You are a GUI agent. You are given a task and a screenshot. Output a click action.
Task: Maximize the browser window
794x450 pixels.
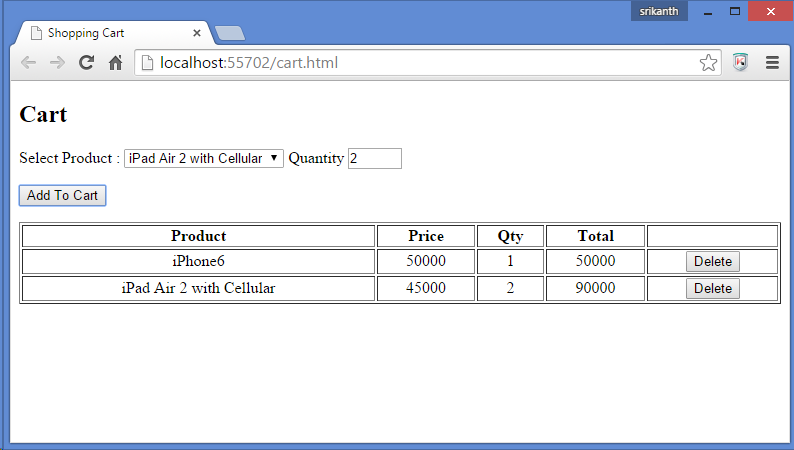pyautogui.click(x=735, y=11)
